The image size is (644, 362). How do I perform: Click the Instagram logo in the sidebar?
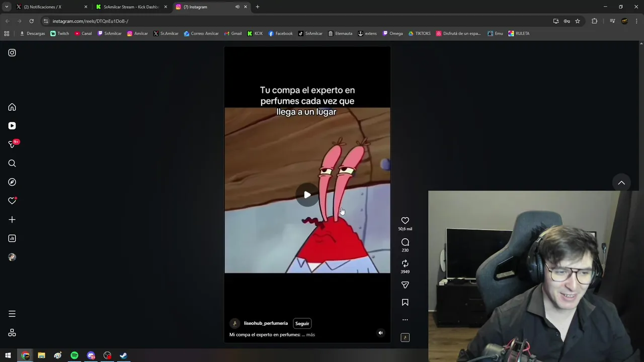pyautogui.click(x=12, y=53)
